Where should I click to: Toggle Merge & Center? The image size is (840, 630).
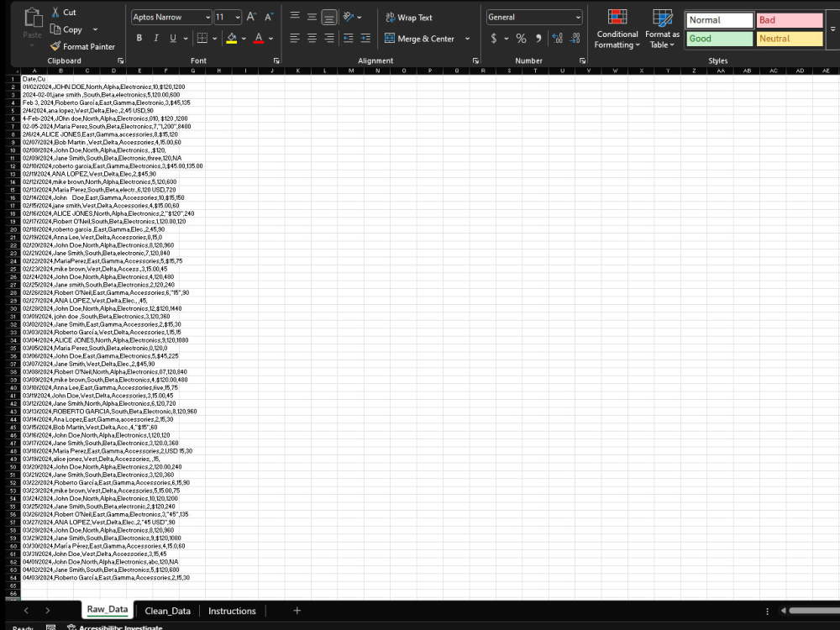pyautogui.click(x=419, y=39)
